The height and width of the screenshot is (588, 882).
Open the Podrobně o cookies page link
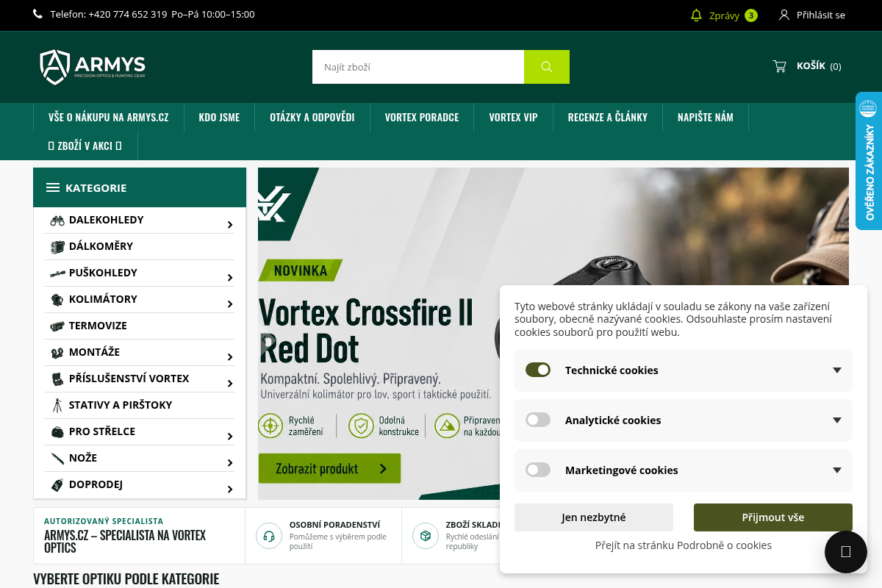[x=684, y=545]
